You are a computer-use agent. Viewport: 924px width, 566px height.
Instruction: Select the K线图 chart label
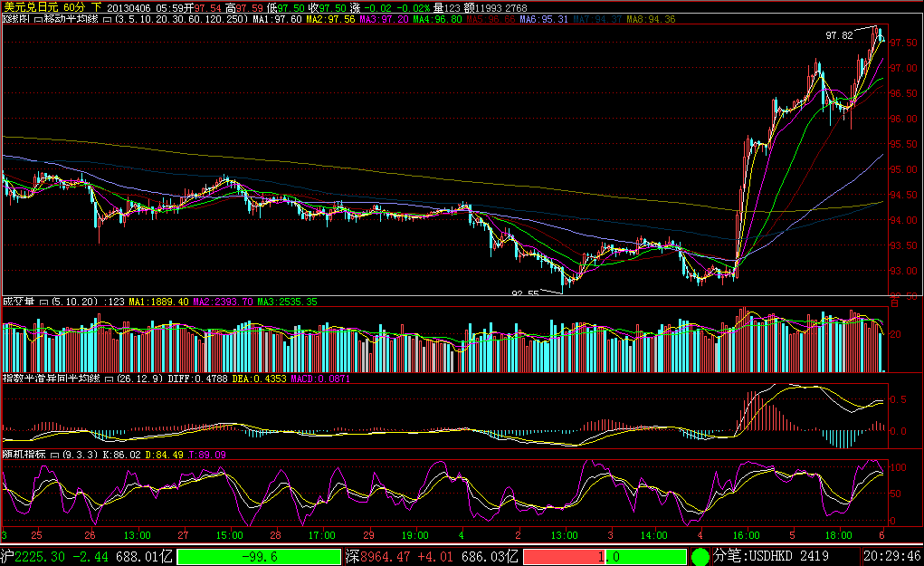(x=16, y=19)
